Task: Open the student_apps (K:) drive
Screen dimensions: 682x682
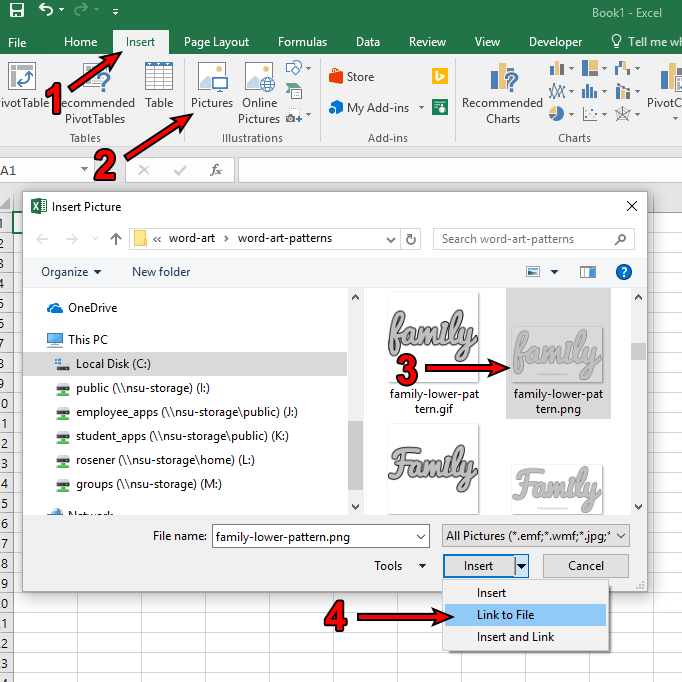Action: [x=173, y=436]
